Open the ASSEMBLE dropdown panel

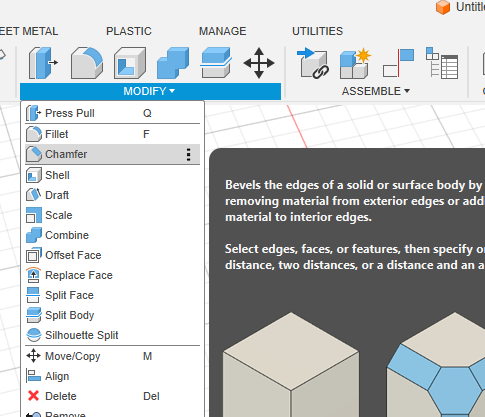click(x=376, y=91)
